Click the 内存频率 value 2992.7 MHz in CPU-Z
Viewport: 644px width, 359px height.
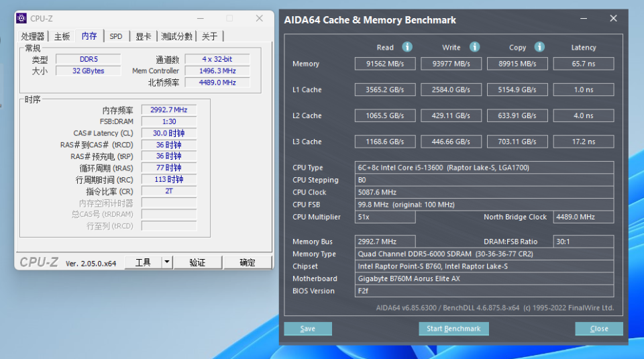tap(169, 109)
